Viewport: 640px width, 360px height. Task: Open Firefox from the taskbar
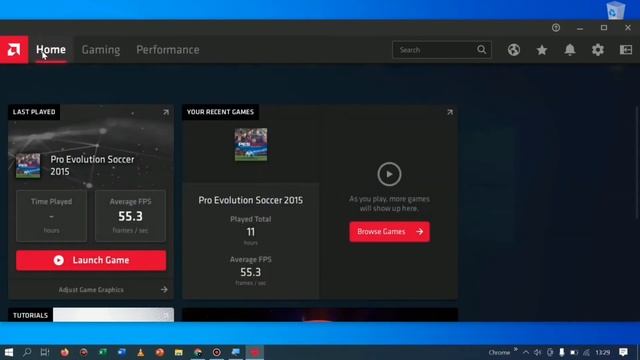click(64, 352)
